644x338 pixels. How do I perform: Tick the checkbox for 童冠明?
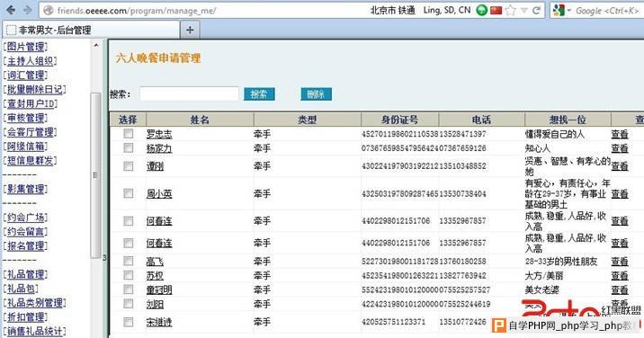tap(128, 289)
